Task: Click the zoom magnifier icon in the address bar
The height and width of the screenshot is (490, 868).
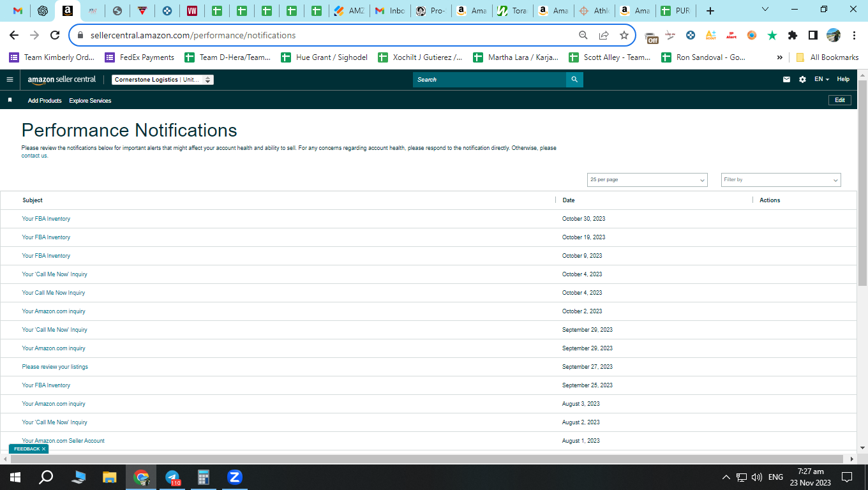Action: [x=583, y=35]
